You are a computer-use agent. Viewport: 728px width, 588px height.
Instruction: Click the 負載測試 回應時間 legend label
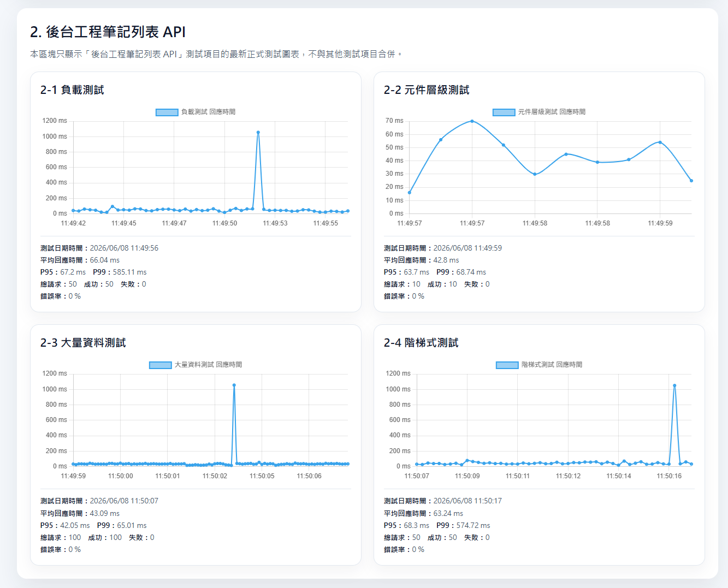click(x=208, y=112)
